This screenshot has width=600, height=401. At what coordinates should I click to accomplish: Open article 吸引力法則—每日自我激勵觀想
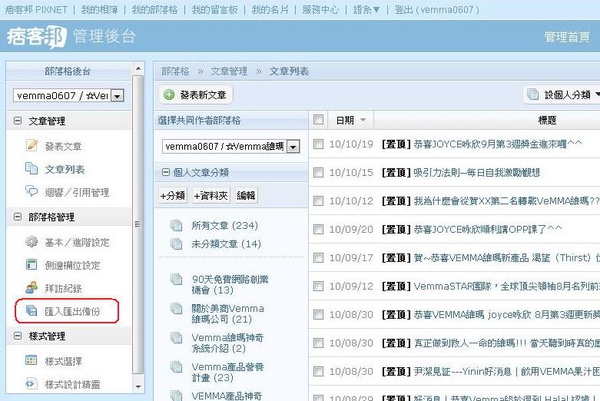point(477,173)
